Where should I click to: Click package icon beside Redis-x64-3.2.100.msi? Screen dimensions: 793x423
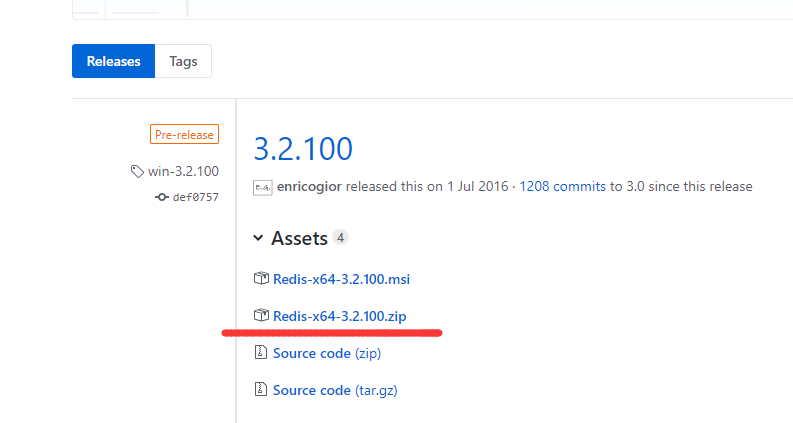point(261,278)
